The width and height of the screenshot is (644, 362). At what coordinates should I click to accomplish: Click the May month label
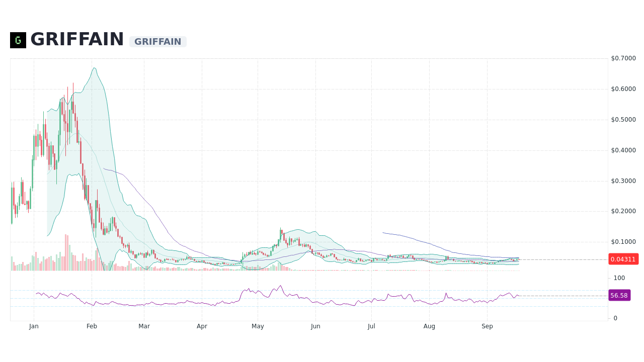(258, 326)
